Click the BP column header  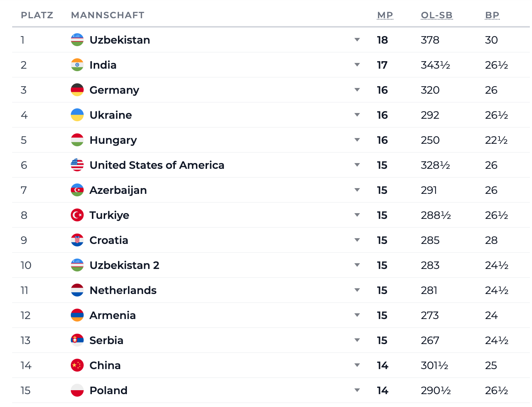tap(492, 15)
